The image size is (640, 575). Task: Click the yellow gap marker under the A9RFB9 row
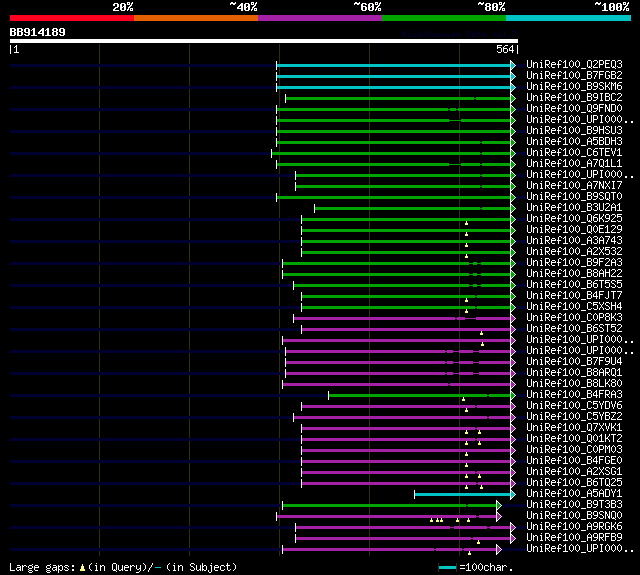click(x=478, y=542)
